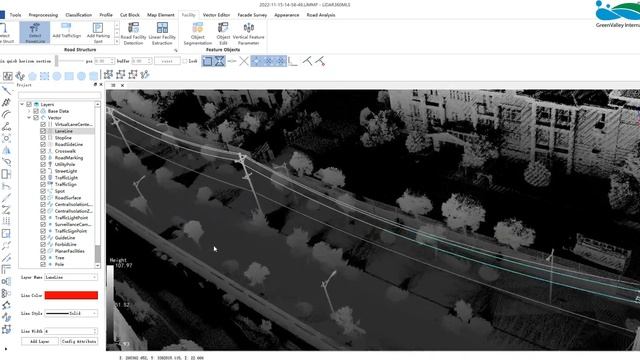Pick the top tool in the left sidebar

click(6, 90)
